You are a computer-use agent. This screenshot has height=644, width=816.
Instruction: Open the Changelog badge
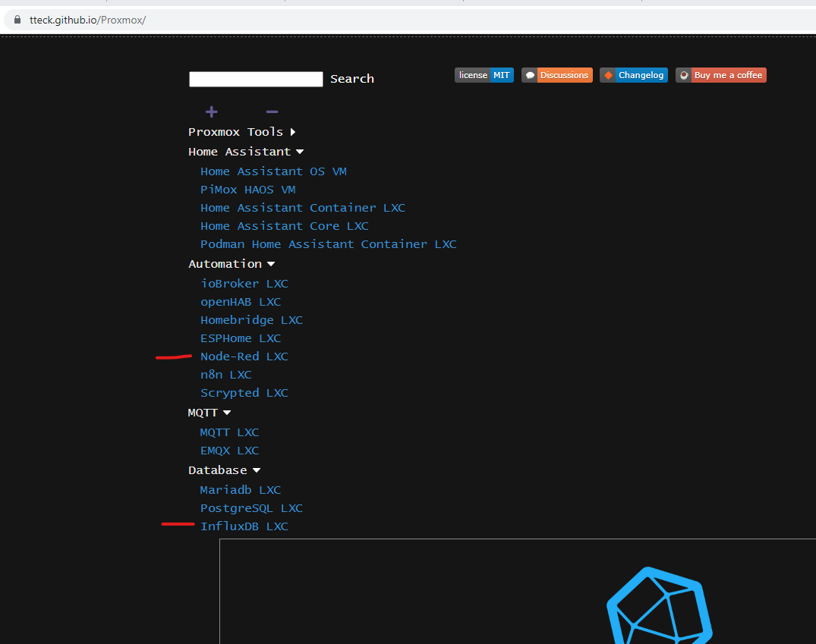point(634,75)
